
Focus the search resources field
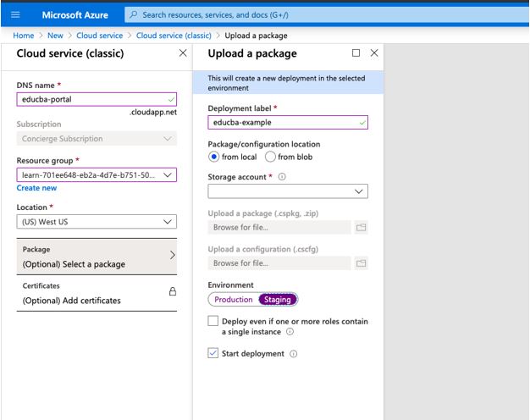tap(326, 15)
